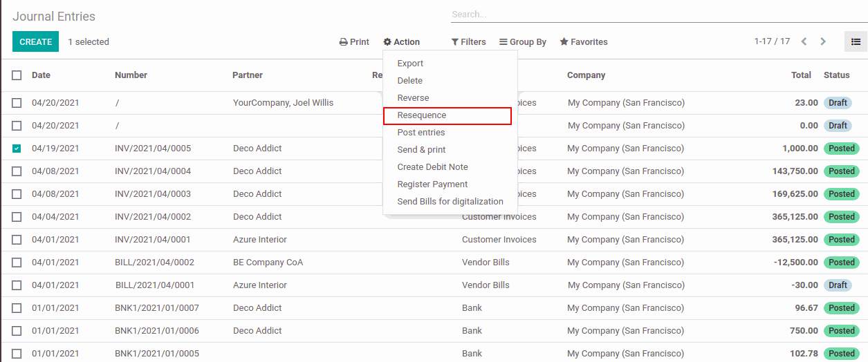This screenshot has height=362, width=868.
Task: Click the Group By bars icon
Action: (504, 42)
